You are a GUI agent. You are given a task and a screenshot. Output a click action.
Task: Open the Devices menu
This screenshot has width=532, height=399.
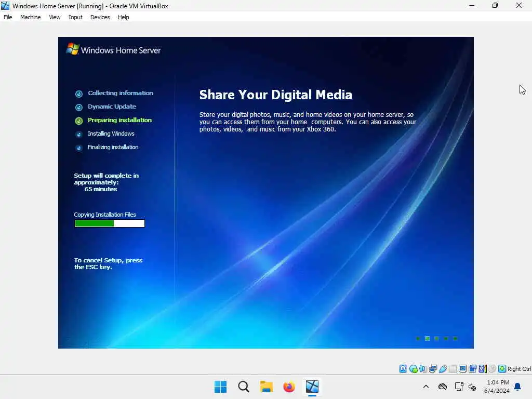point(100,17)
